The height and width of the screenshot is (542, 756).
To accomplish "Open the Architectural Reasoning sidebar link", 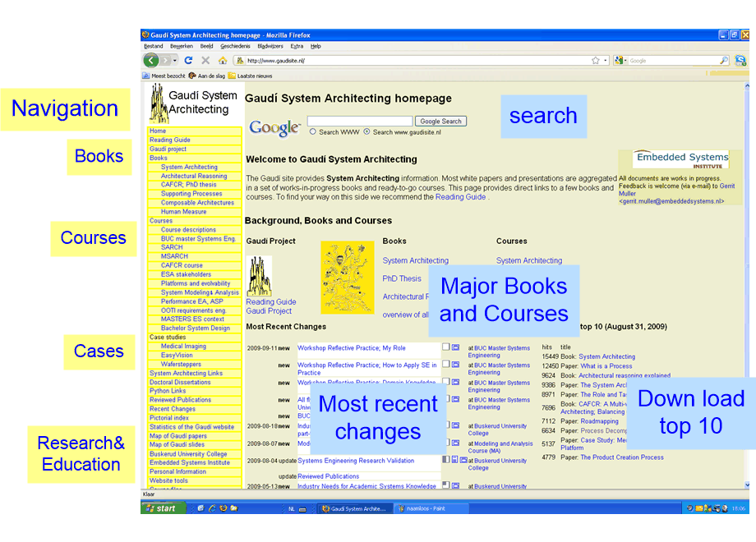I will 194,176.
